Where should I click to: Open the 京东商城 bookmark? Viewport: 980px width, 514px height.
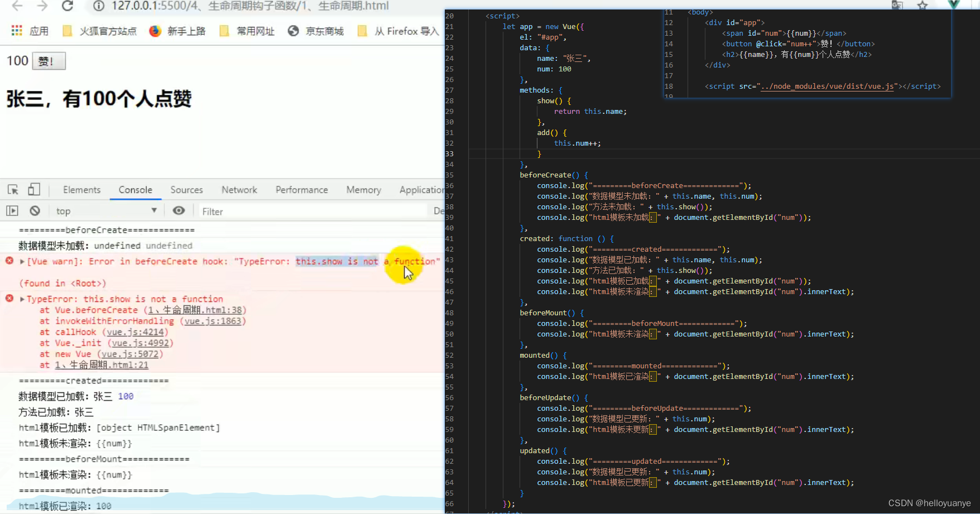click(x=316, y=31)
